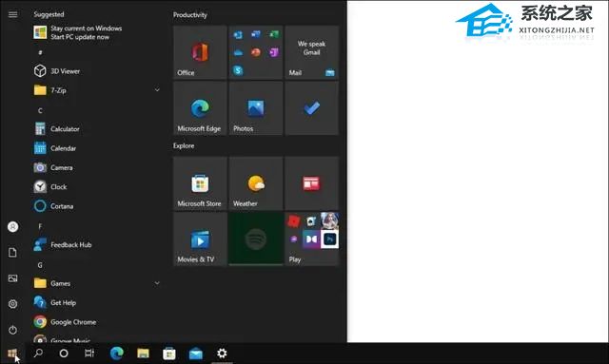This screenshot has width=609, height=364.
Task: Open File Explorer from taskbar
Action: point(143,354)
